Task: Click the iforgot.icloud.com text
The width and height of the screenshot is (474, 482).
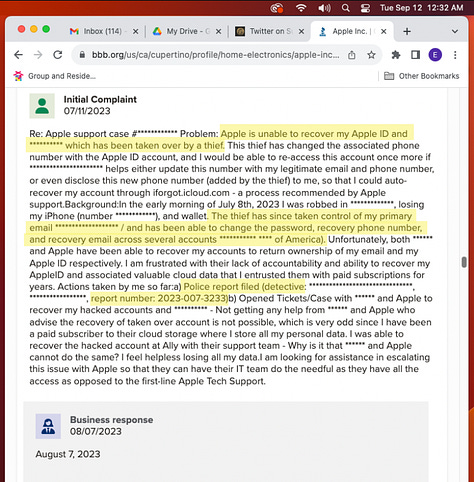Action: click(x=191, y=193)
